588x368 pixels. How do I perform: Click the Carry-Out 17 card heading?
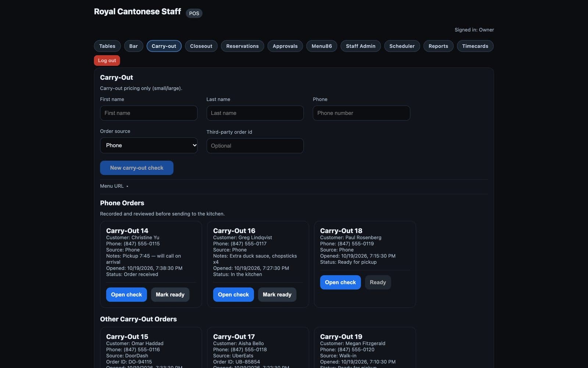click(x=234, y=336)
